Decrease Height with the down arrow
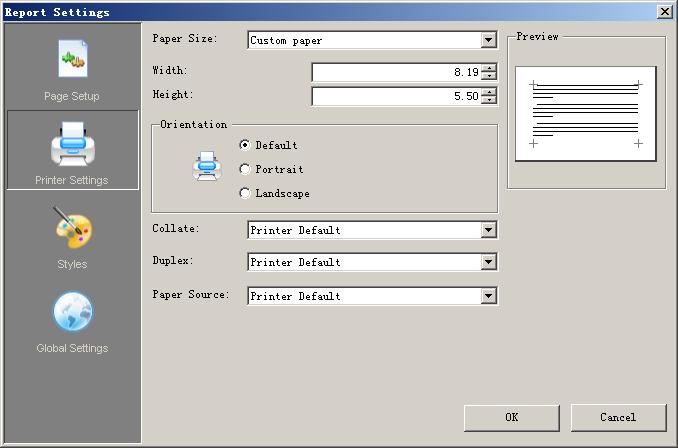This screenshot has height=448, width=678. pyautogui.click(x=488, y=101)
